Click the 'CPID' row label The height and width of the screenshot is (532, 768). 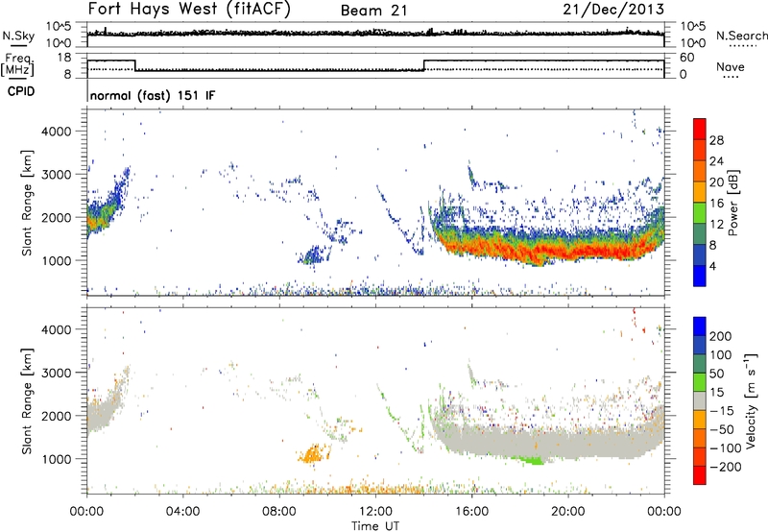point(21,91)
